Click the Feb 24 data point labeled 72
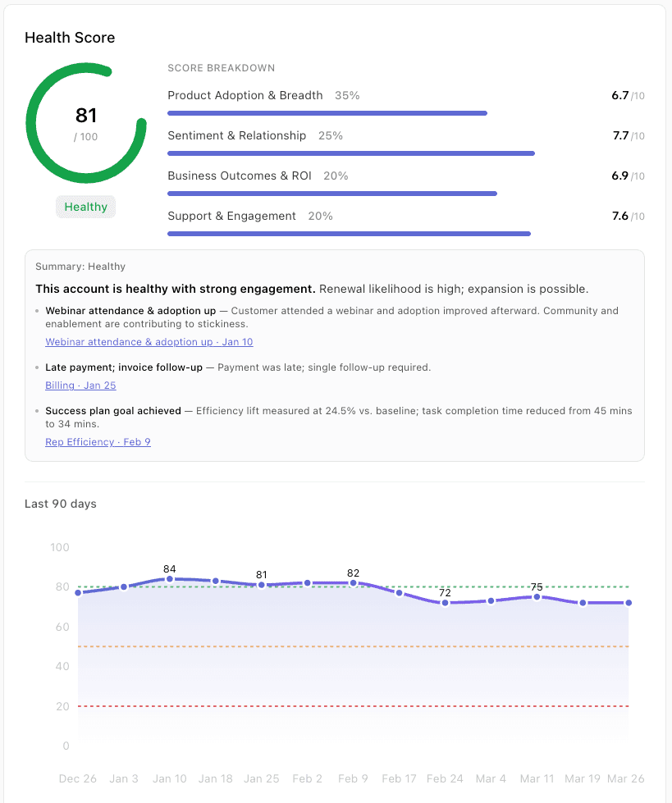 point(446,603)
